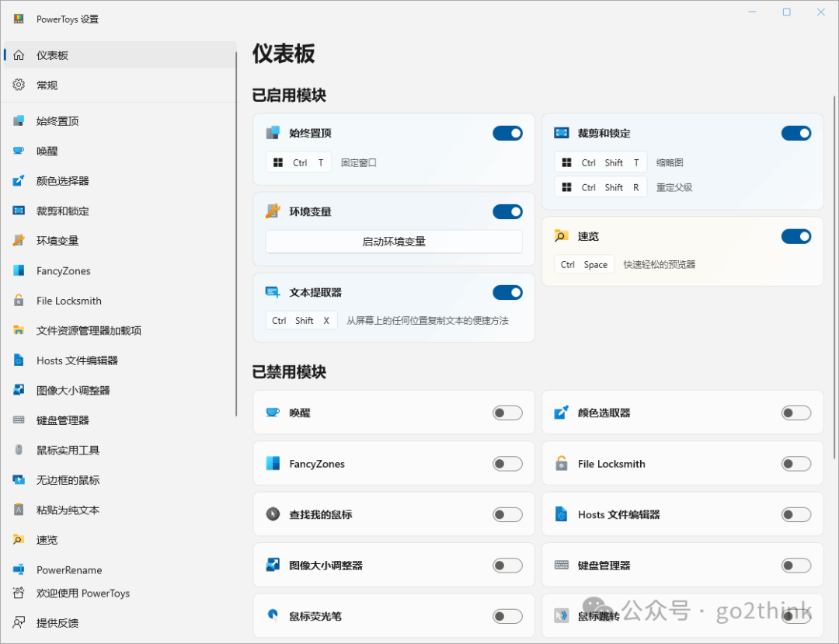
Task: Click the 粘贴为纯文本 icon in sidebar
Action: point(19,510)
